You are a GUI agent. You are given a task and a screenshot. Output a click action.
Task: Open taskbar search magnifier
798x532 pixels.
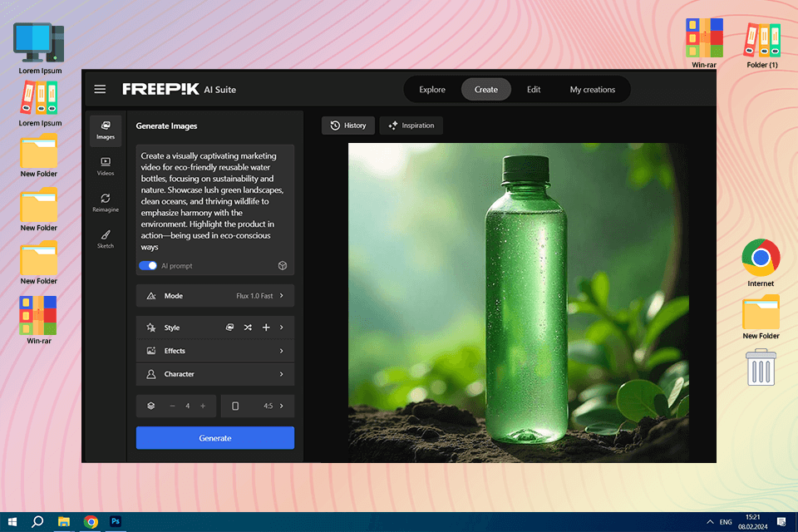click(37, 522)
